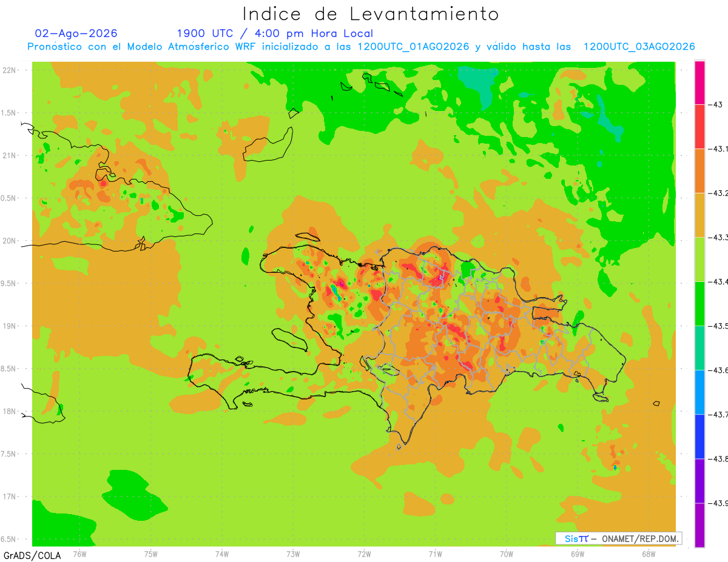Click the '22N' latitude label
Viewport: 728px width, 562px height.
(10, 70)
